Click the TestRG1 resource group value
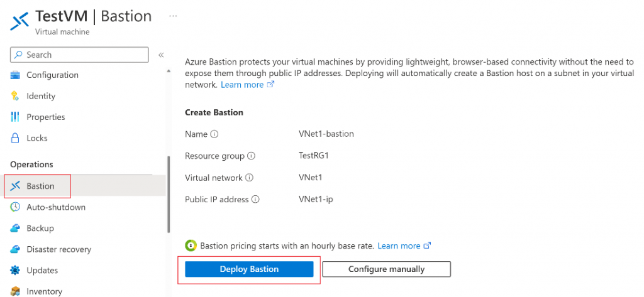644x297 pixels. coord(314,156)
